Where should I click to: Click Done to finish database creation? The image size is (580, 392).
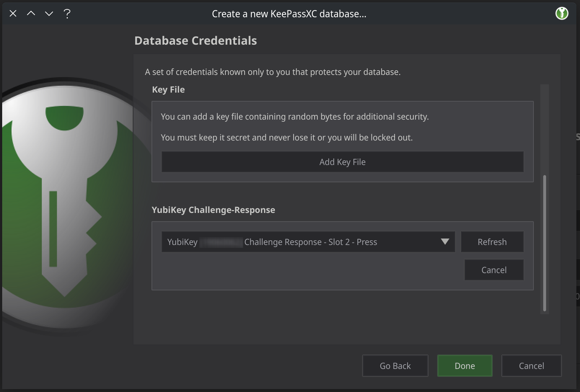click(x=465, y=366)
